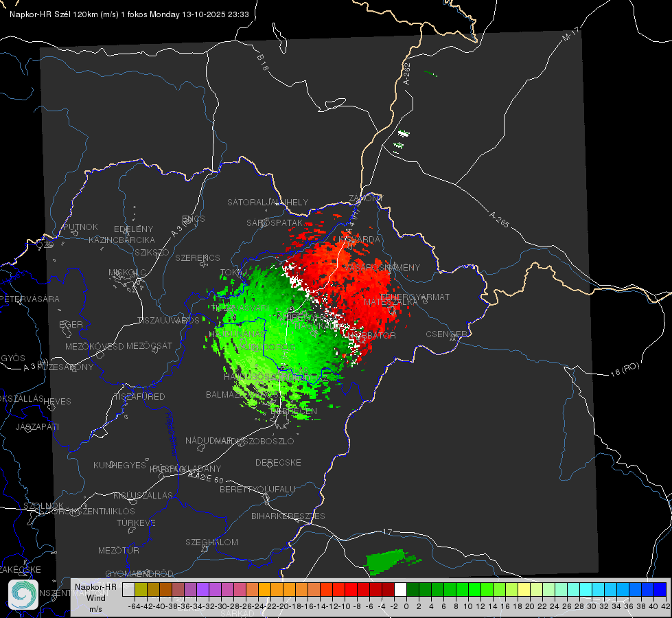The width and height of the screenshot is (672, 618).
Task: Click the radar title text Napkor-HR Szél 120km
Action: coord(54,14)
